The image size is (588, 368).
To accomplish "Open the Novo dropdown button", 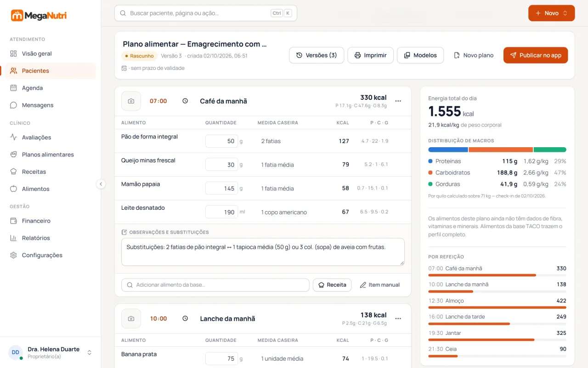I will 551,13.
